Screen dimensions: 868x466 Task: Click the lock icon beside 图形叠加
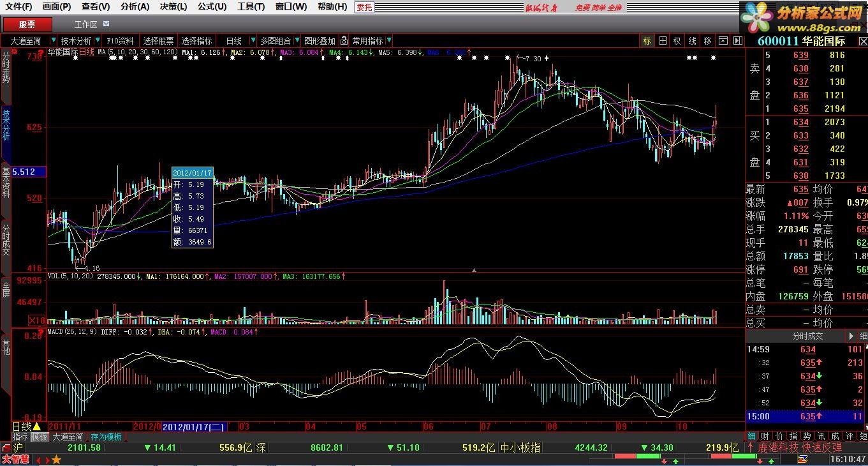(344, 41)
